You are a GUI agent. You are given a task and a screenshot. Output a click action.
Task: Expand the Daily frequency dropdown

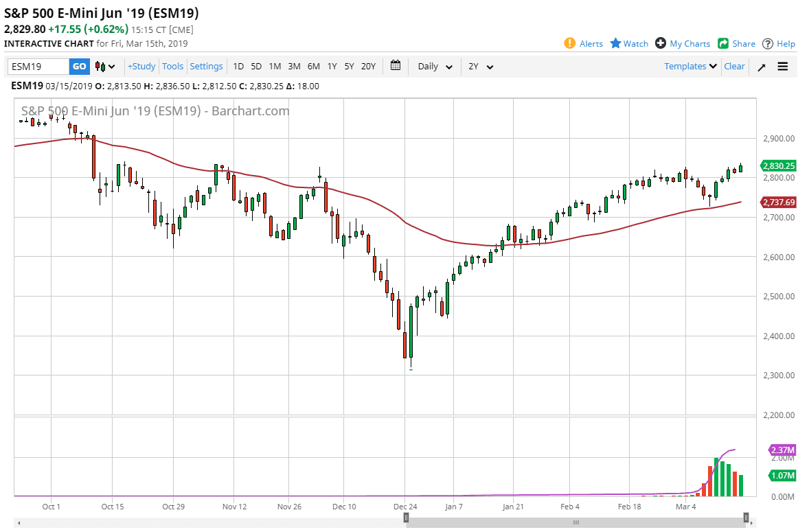pyautogui.click(x=435, y=67)
